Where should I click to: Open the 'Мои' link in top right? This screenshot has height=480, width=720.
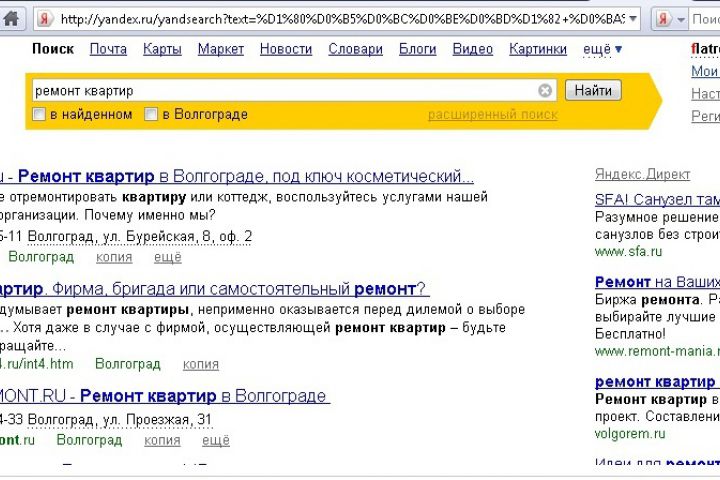705,71
